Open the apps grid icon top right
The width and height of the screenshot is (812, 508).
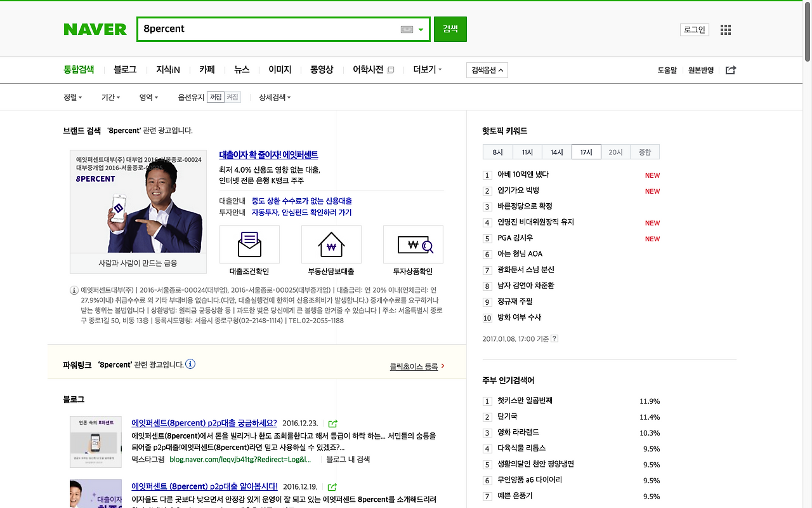point(725,29)
